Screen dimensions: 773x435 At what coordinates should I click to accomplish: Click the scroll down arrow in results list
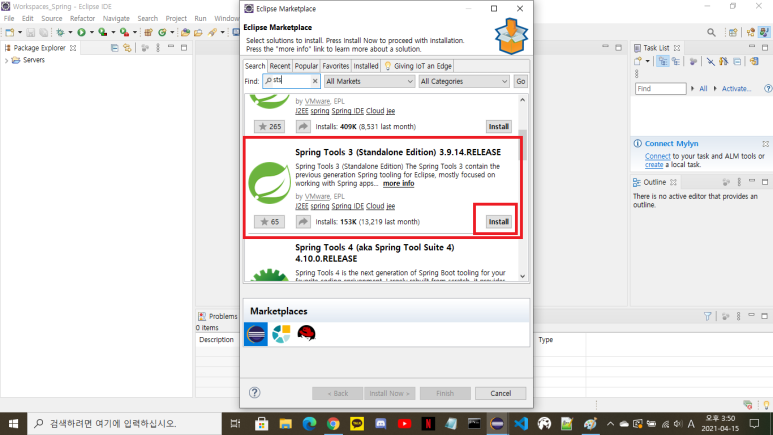tap(523, 277)
